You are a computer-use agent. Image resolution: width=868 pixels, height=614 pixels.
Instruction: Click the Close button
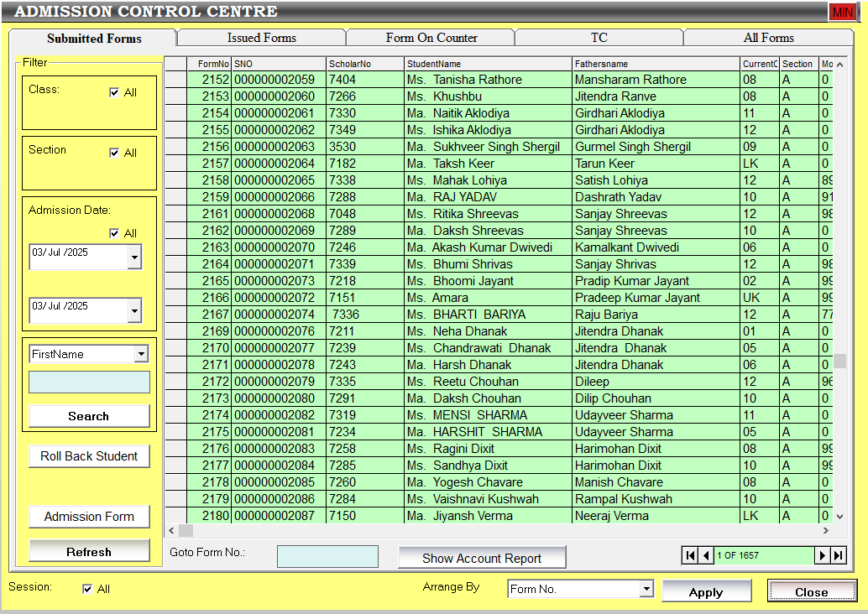812,591
